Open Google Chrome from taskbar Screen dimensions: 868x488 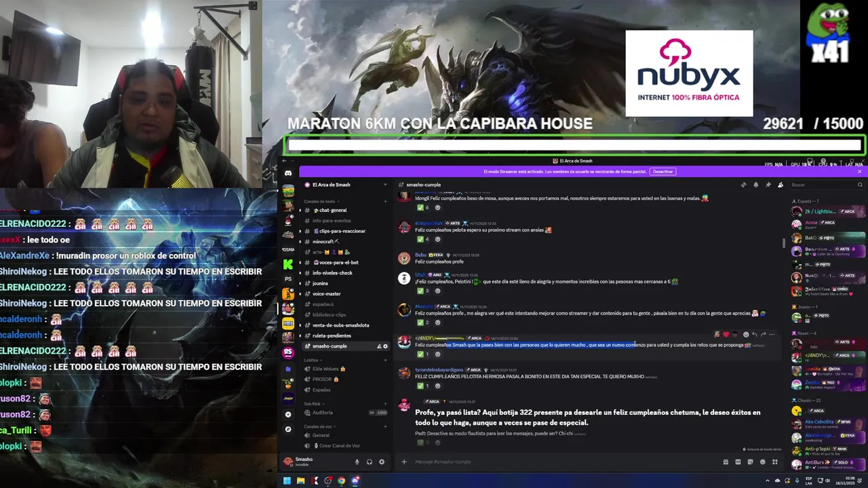(341, 481)
